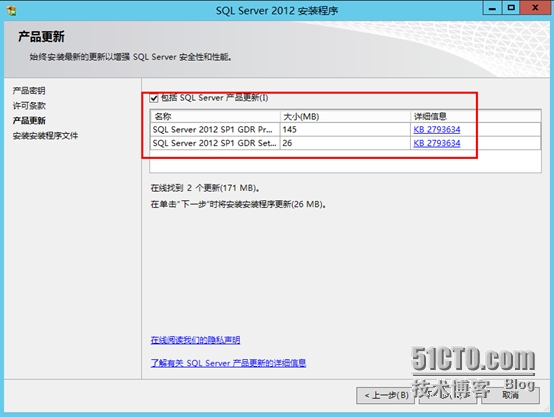Toggle the 包括 SQL Server 产品更新 checkbox
The width and height of the screenshot is (554, 417).
pos(154,98)
